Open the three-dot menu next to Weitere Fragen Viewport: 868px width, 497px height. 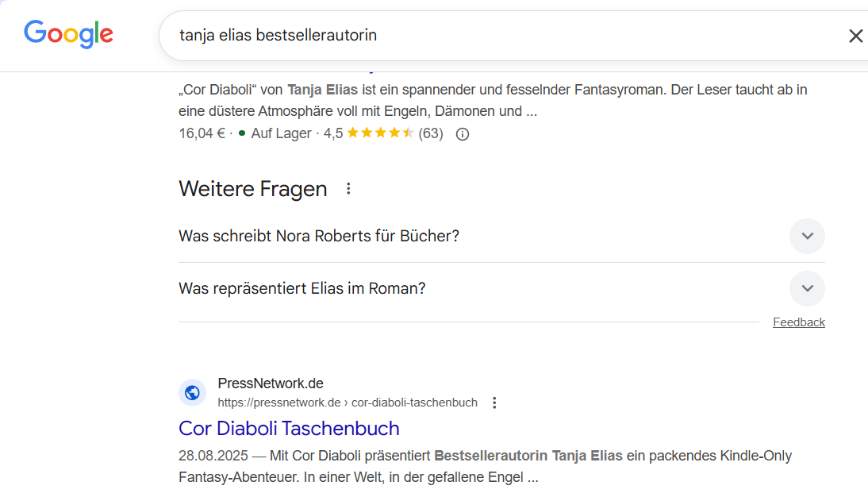point(348,189)
